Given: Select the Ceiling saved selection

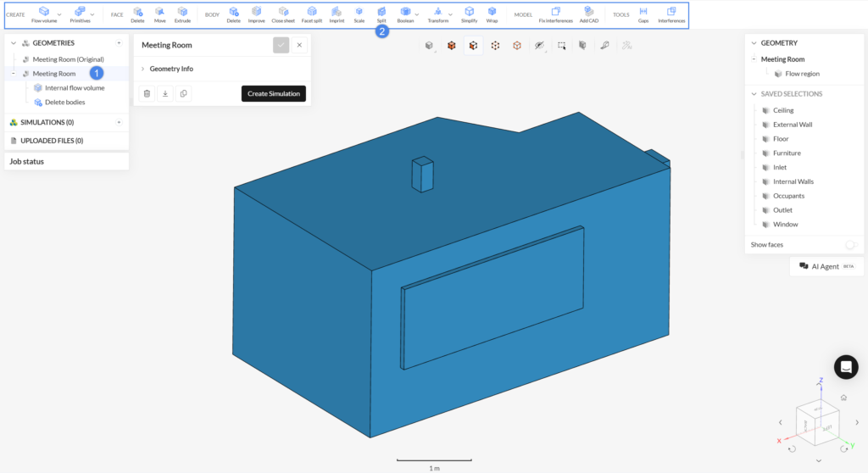Looking at the screenshot, I should (783, 110).
